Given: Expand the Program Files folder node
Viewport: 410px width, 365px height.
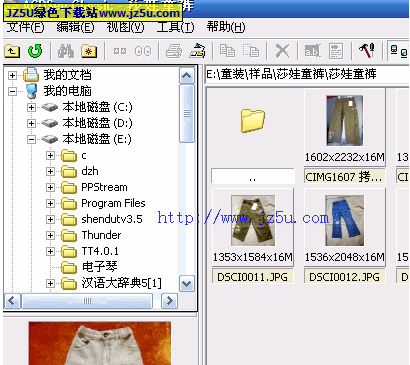Looking at the screenshot, I should 50,203.
